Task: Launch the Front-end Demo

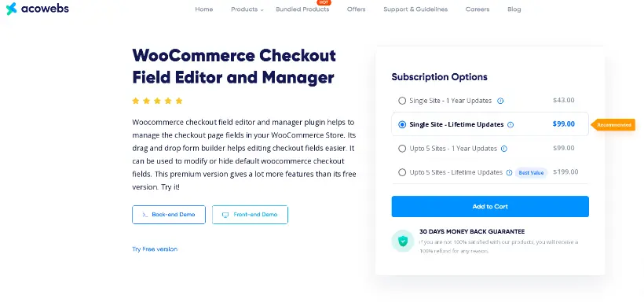Action: pyautogui.click(x=250, y=215)
